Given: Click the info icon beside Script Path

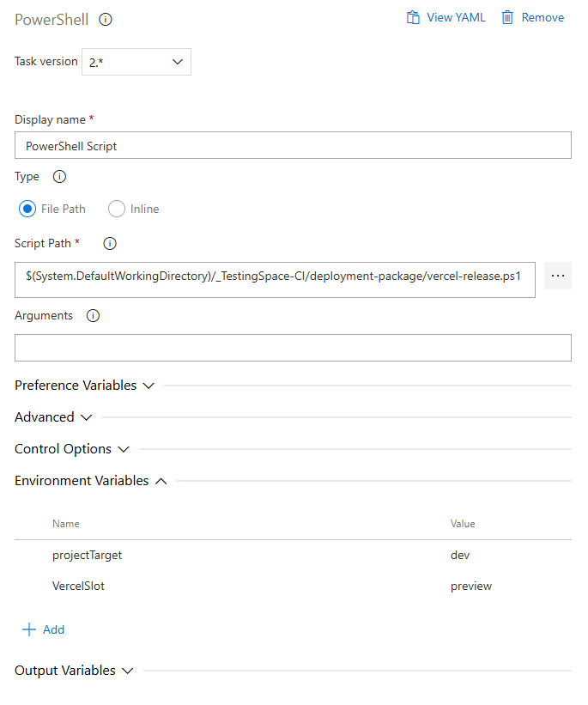Looking at the screenshot, I should (x=110, y=244).
